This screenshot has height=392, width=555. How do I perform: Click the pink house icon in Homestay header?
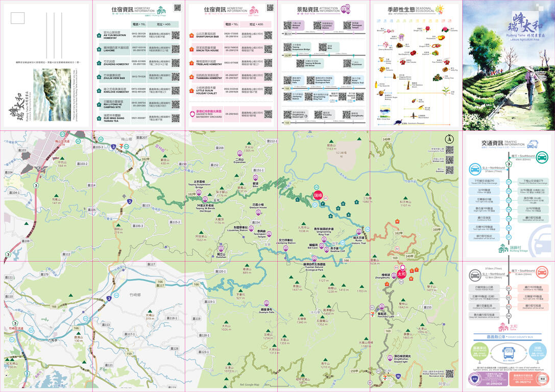coord(253,11)
